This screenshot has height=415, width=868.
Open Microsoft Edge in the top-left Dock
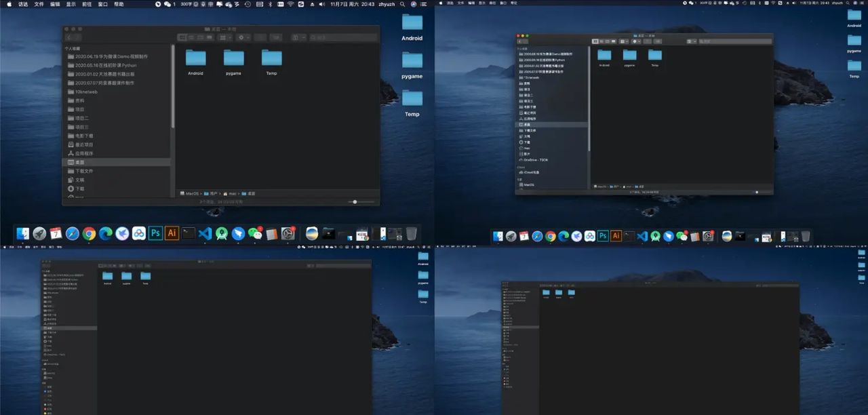pos(105,233)
